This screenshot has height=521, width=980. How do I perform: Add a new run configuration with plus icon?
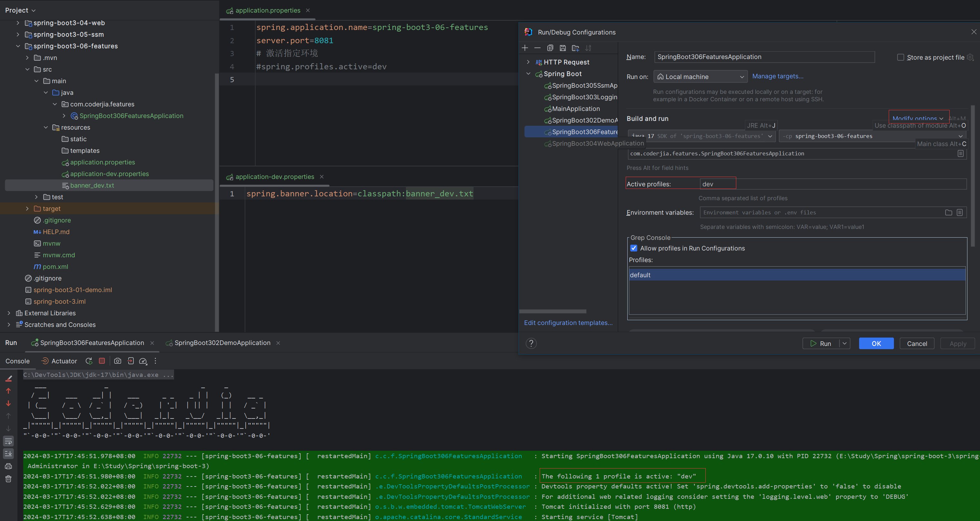tap(525, 48)
